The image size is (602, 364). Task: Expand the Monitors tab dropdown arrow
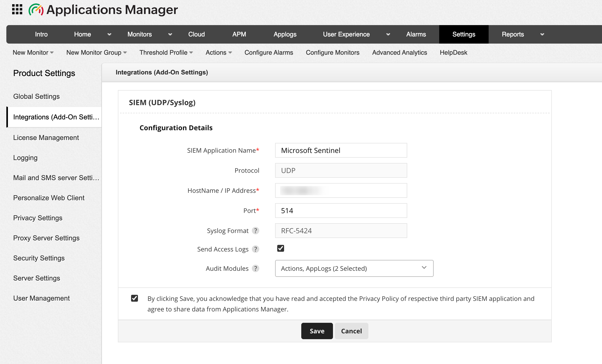point(170,34)
